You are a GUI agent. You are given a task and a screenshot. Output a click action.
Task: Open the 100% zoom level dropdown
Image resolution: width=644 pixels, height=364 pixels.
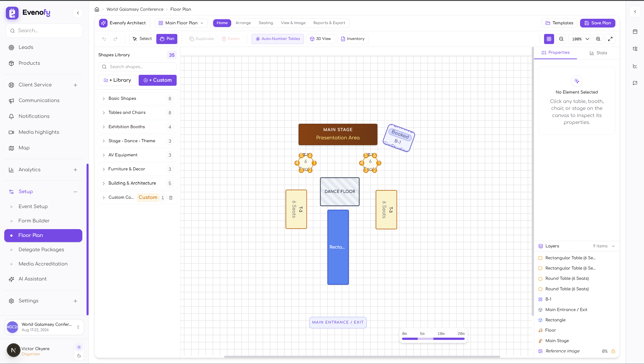pyautogui.click(x=580, y=39)
